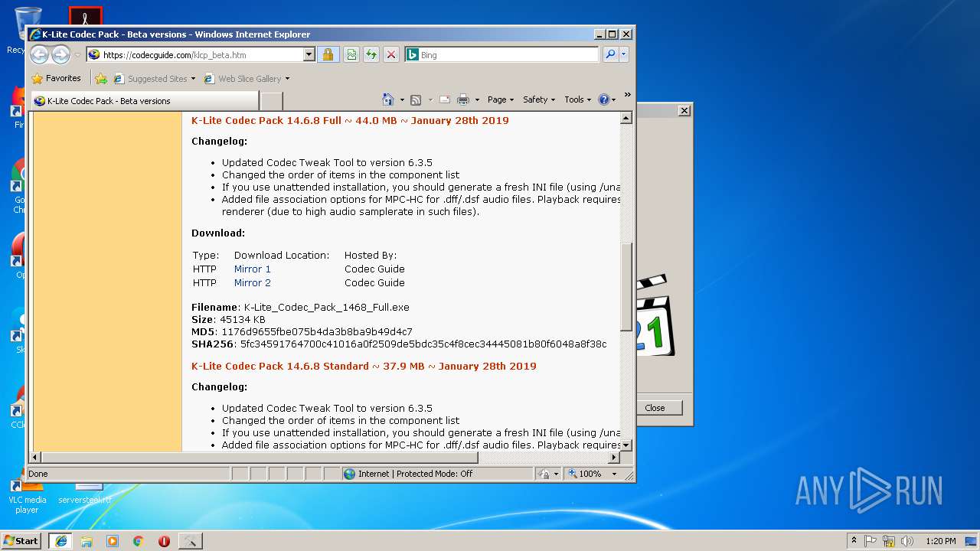Click the RSS feeds icon
The image size is (980, 551).
click(416, 99)
